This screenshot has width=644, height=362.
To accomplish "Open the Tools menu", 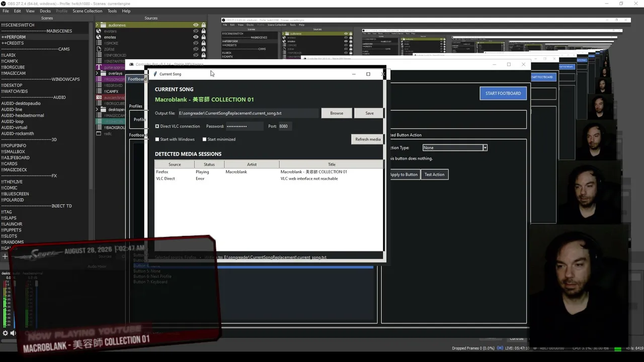I will [x=112, y=11].
